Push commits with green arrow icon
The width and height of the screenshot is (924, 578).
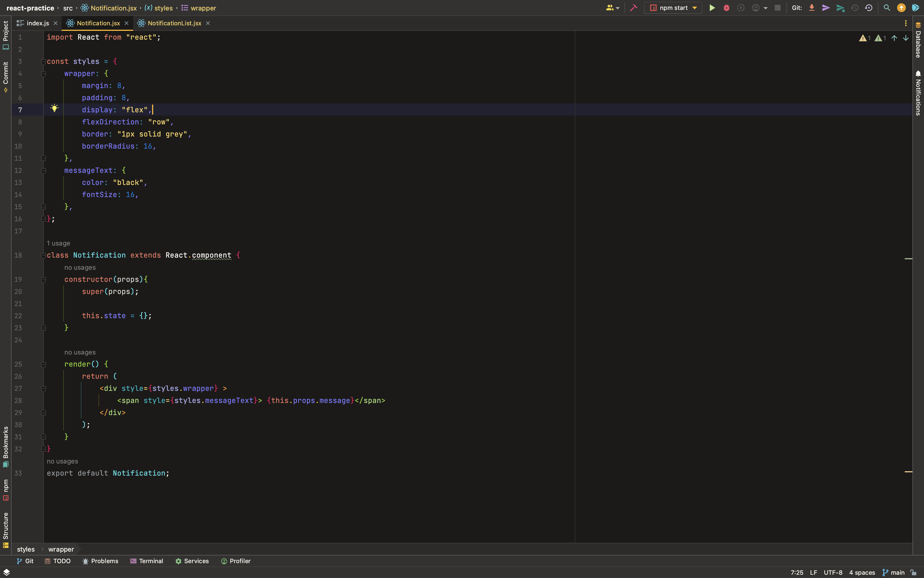(x=840, y=8)
